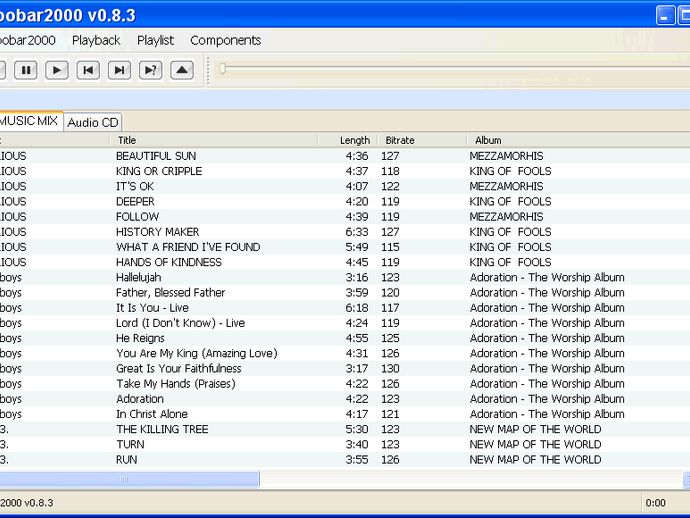690x518 pixels.
Task: Click the horizontal scrollbar thumb
Action: pyautogui.click(x=129, y=479)
